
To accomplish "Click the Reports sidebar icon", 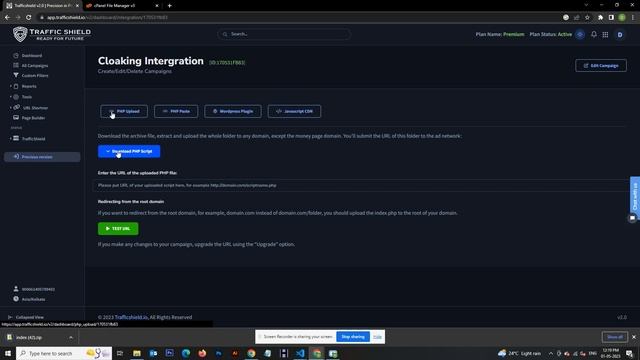I will click(x=16, y=86).
